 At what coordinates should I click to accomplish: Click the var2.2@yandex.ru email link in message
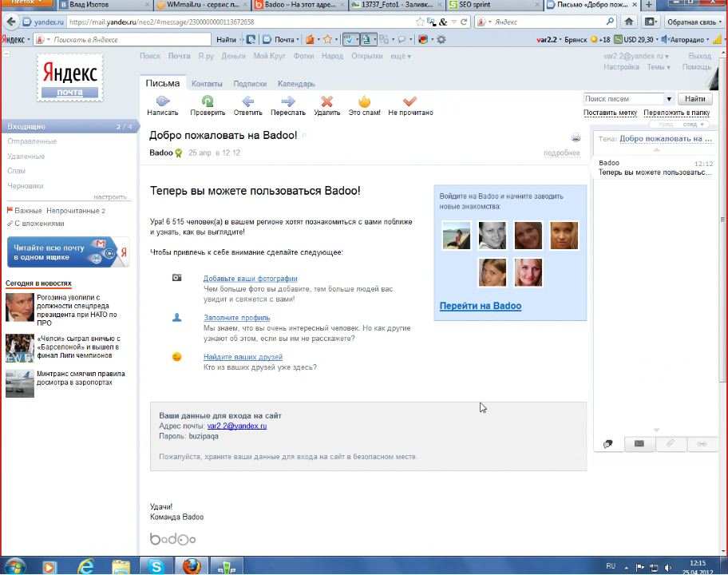point(237,426)
